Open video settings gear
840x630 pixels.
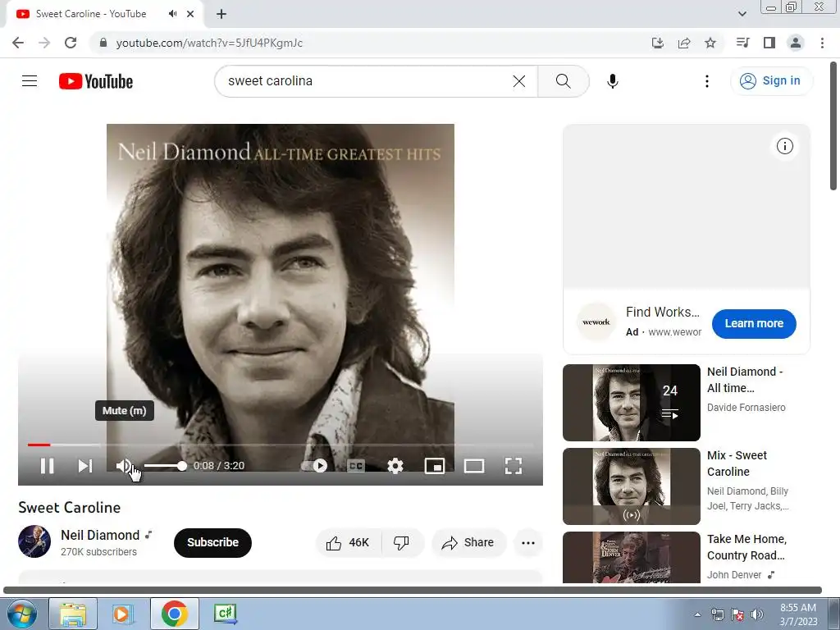[x=395, y=466]
